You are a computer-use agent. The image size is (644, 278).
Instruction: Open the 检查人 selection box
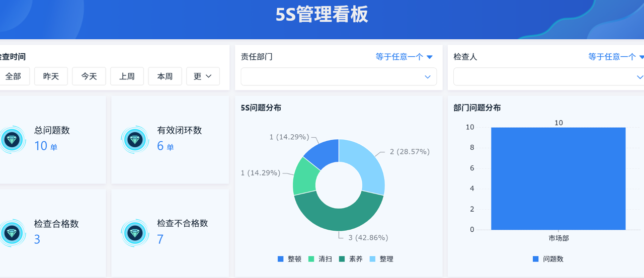click(549, 77)
